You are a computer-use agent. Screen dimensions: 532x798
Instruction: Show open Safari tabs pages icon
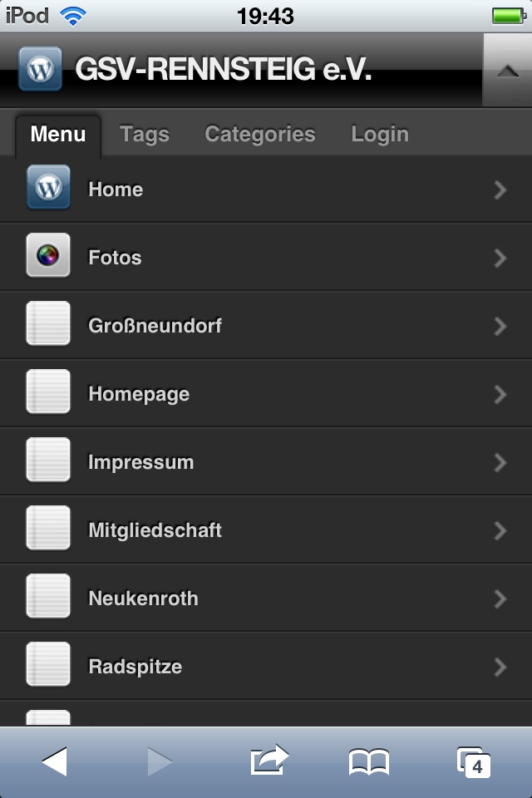pos(474,761)
